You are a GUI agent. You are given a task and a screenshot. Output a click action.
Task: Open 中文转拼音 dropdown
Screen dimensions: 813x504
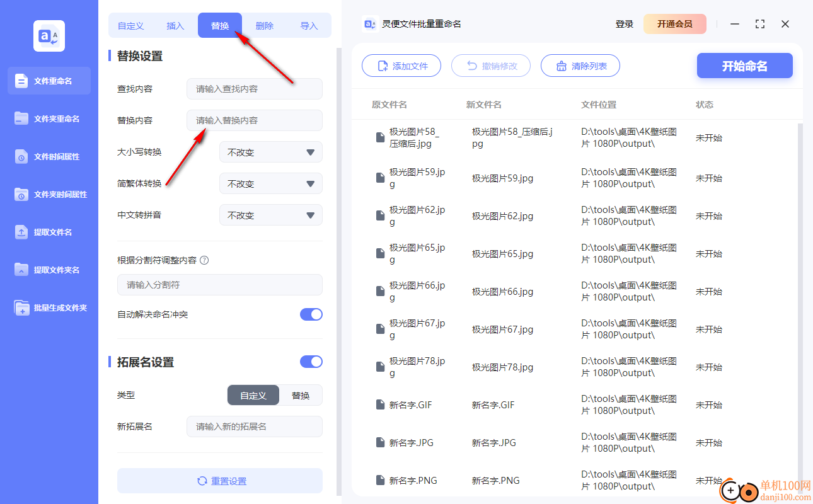(x=271, y=215)
